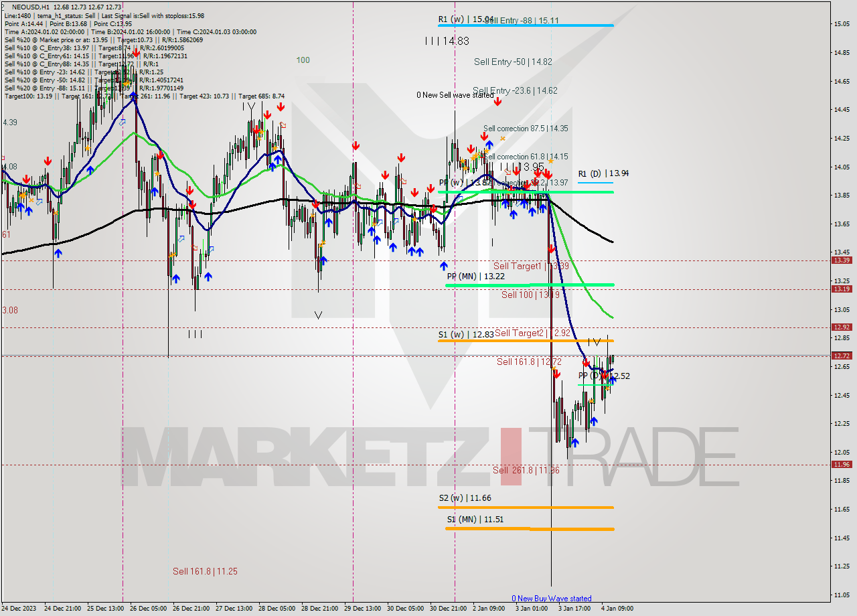
Task: Click the '3 Jan 17:00' time axis label
Action: tap(574, 609)
